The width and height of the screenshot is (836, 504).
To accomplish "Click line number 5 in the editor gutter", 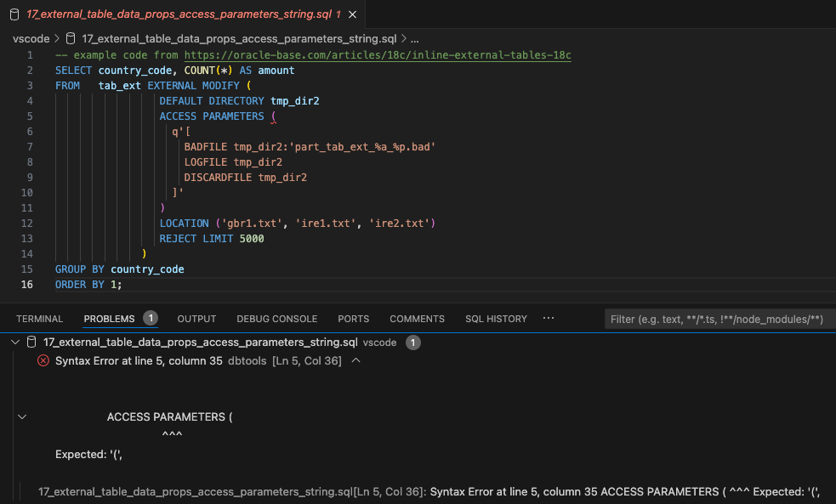I will [x=30, y=116].
